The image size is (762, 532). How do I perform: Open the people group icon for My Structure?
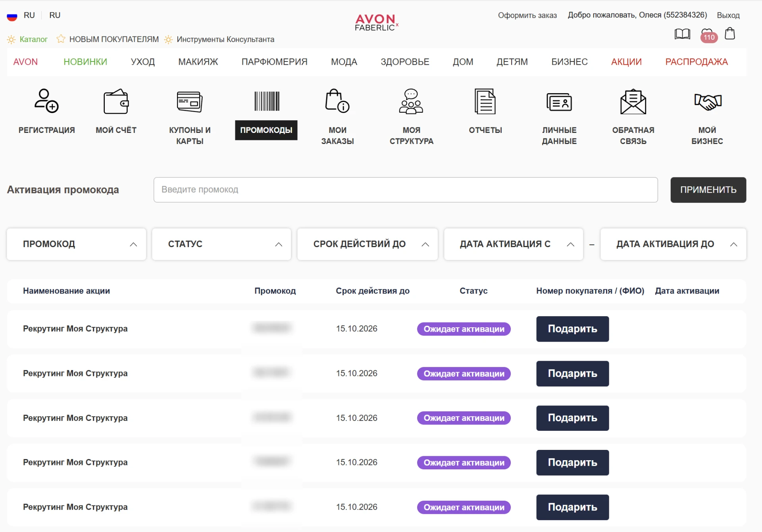click(x=411, y=101)
